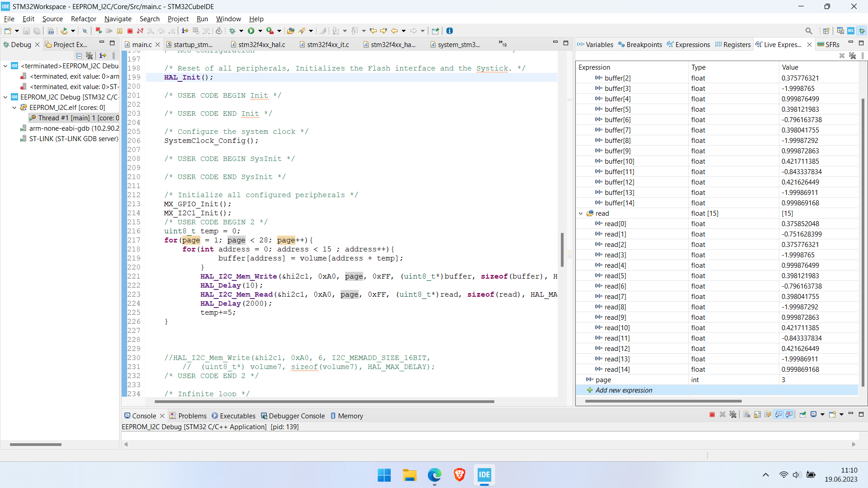The image size is (868, 488).
Task: Collapse the EEPROM_I2C.elf process node
Action: coord(14,108)
